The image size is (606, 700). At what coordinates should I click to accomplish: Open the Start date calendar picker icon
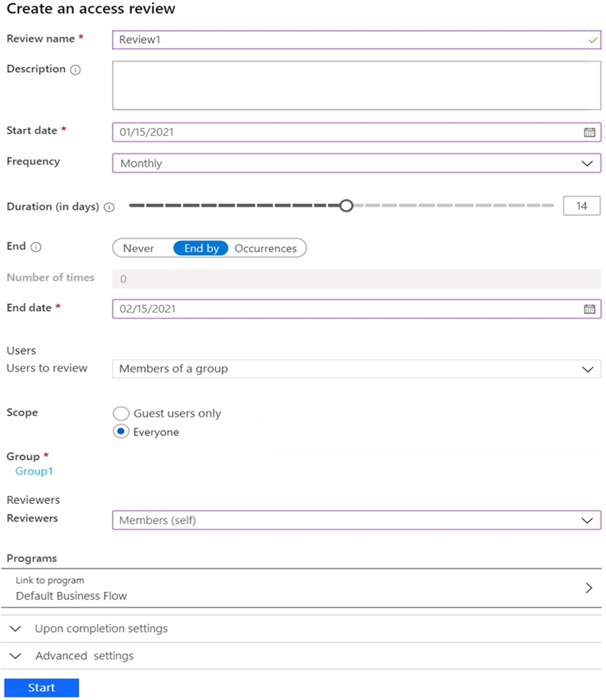click(589, 132)
